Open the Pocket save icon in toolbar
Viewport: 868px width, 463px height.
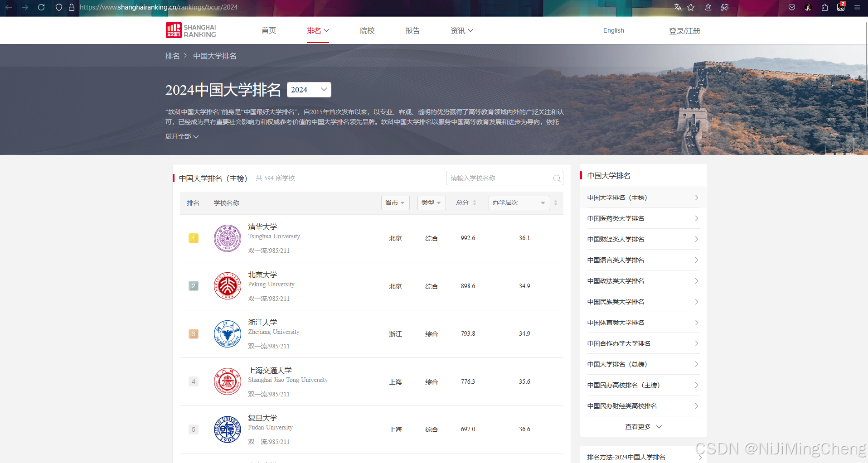[792, 7]
